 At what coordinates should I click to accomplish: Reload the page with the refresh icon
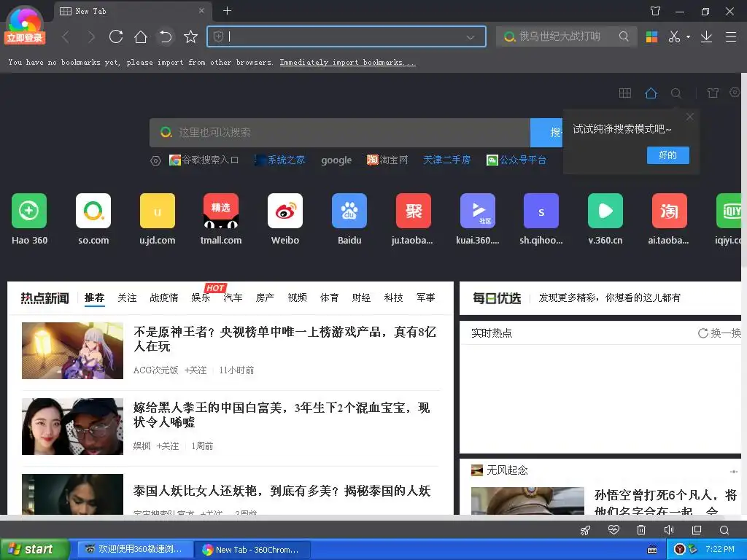pos(116,36)
